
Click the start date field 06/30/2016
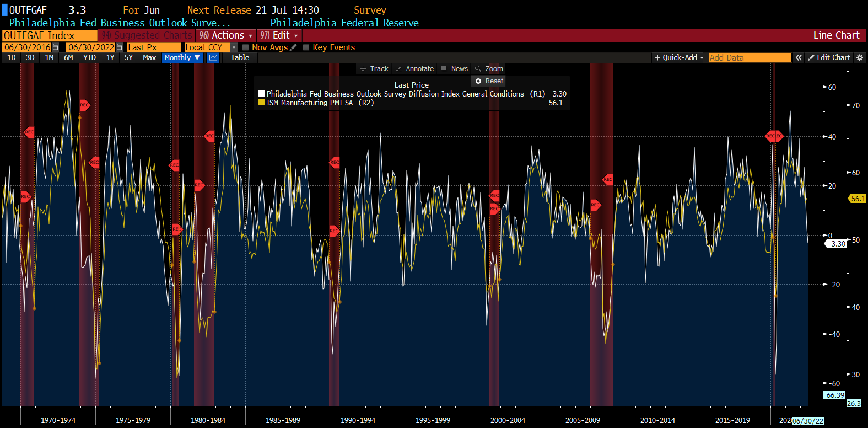coord(27,47)
